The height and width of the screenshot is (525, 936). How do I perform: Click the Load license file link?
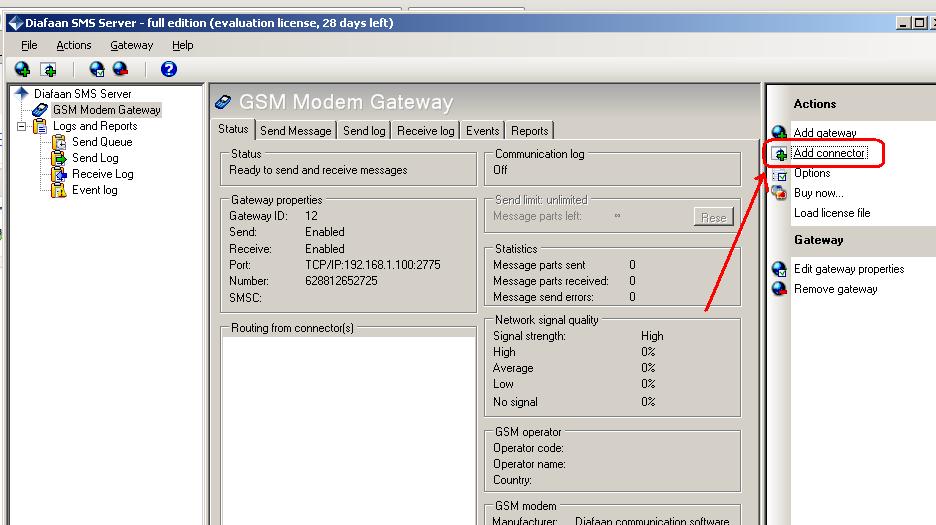click(832, 213)
